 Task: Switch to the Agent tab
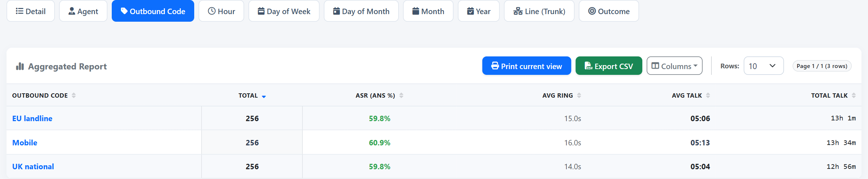[x=83, y=11]
